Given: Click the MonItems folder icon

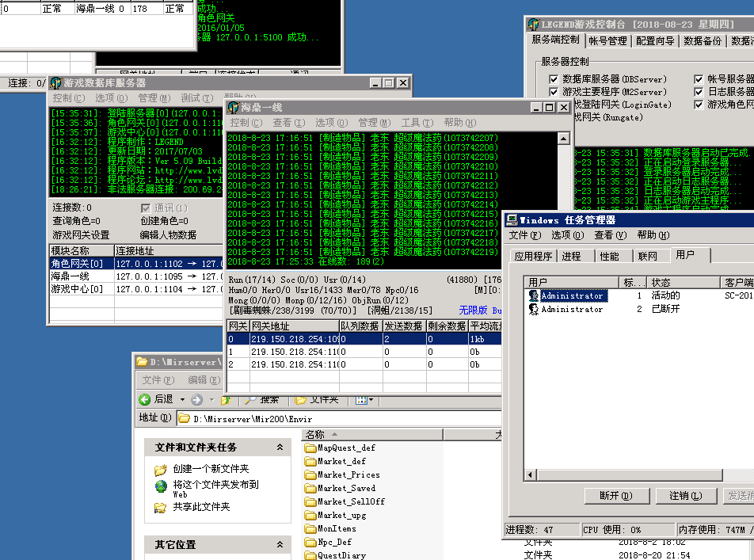Looking at the screenshot, I should [310, 528].
